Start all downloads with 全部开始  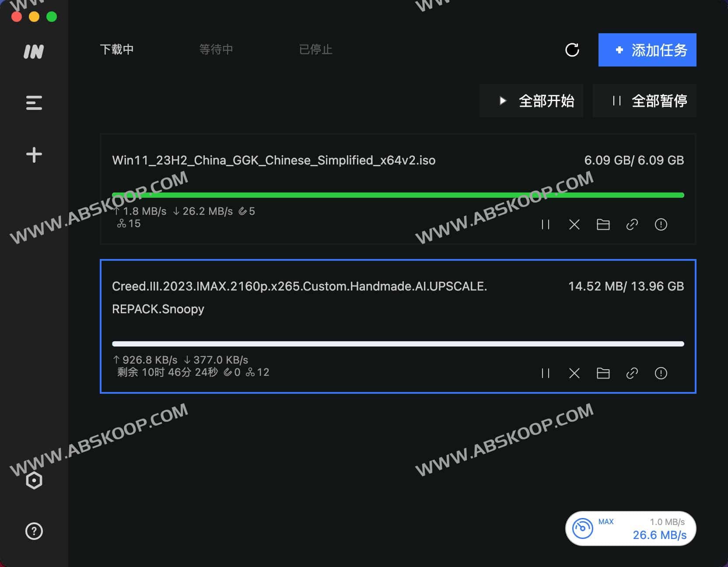(532, 101)
